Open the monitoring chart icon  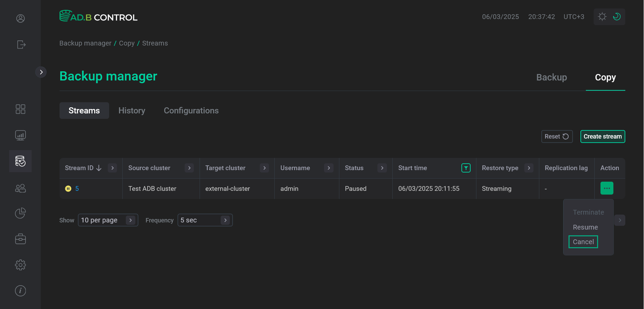pos(20,135)
